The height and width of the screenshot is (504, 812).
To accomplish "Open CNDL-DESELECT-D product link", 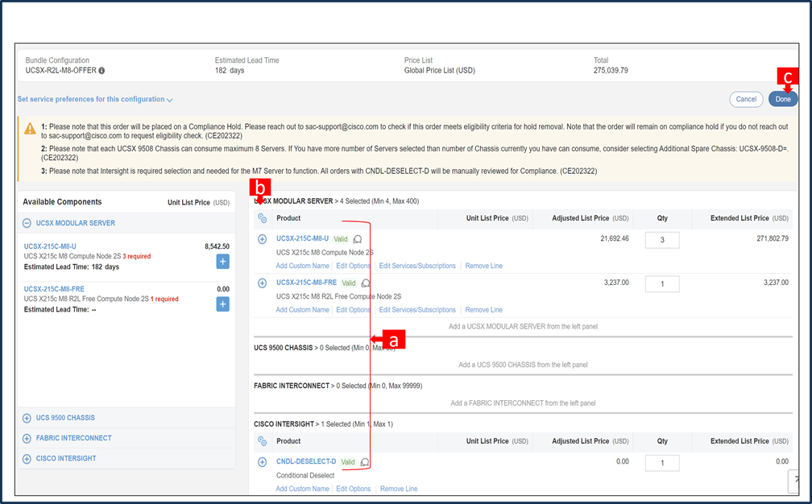I will coord(306,461).
